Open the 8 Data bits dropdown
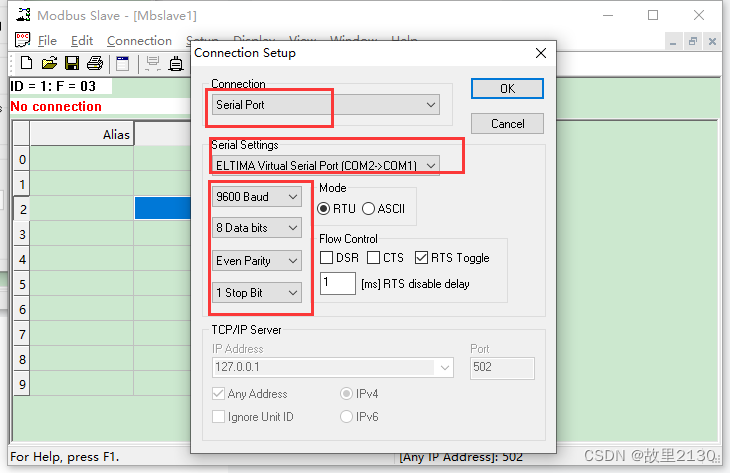 (x=257, y=228)
